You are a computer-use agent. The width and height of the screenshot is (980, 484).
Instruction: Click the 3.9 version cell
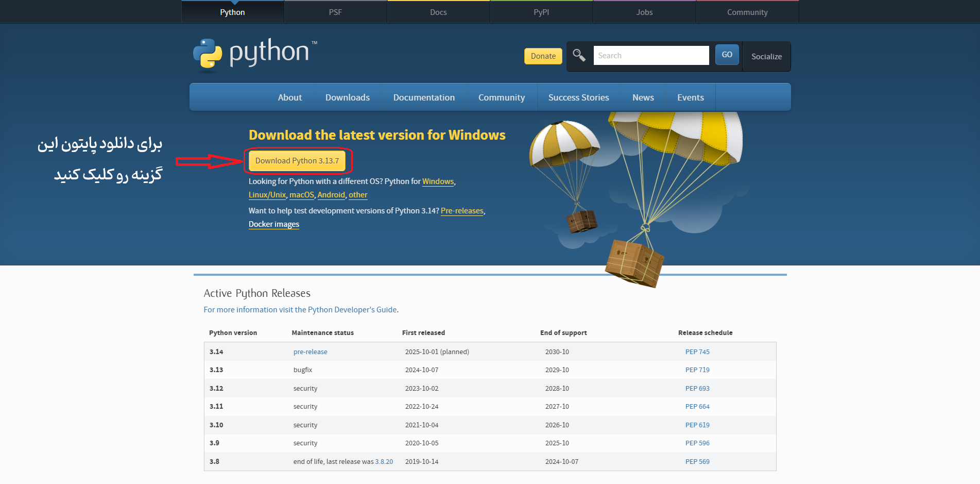click(214, 443)
